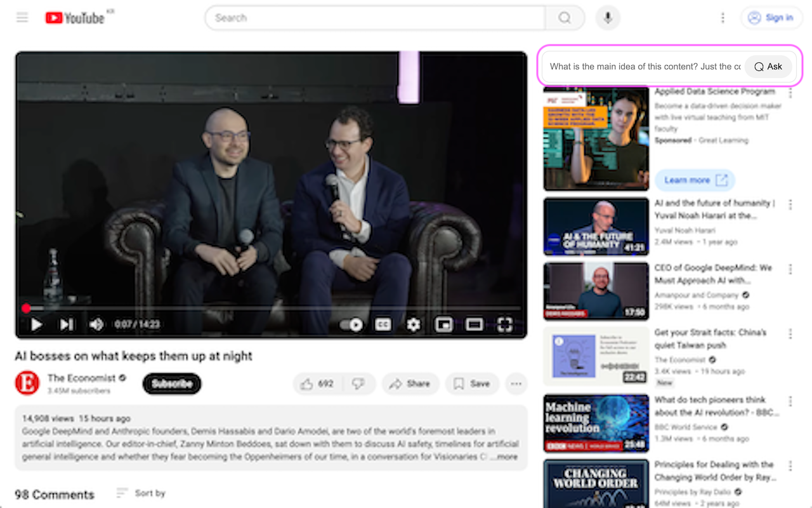Dislike the video
The image size is (812, 508).
(x=359, y=384)
